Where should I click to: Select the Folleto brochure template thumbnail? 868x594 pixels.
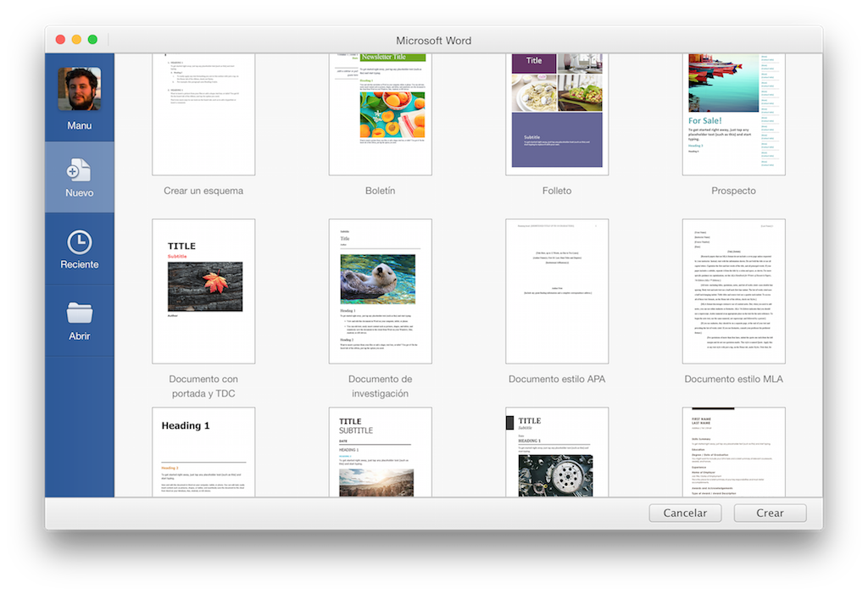coord(557,113)
